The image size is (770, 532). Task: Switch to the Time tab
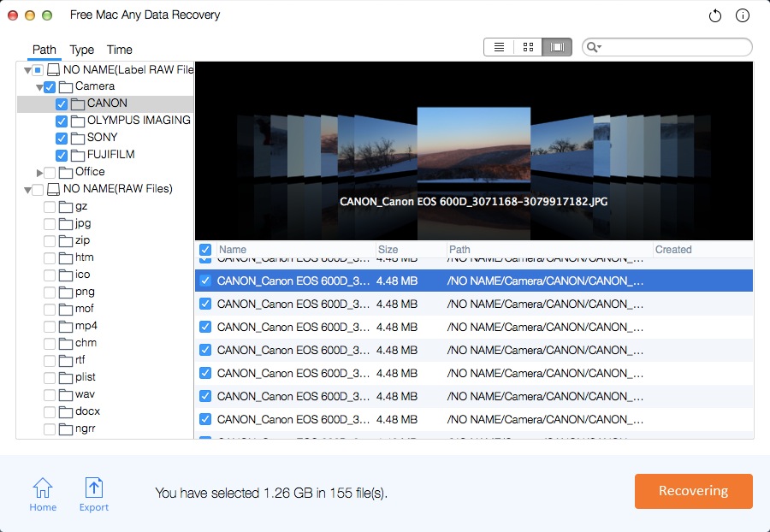tap(120, 50)
